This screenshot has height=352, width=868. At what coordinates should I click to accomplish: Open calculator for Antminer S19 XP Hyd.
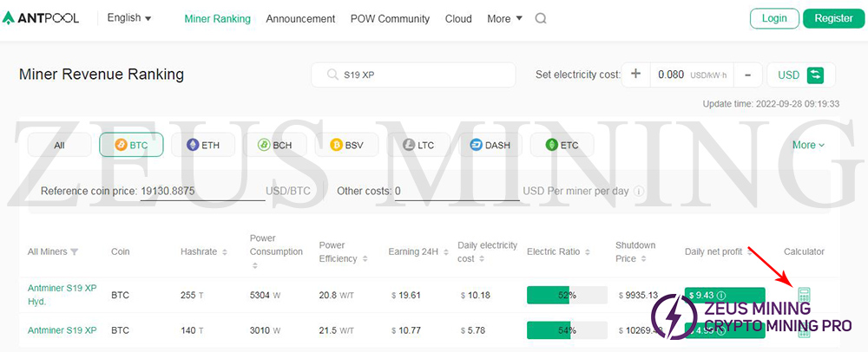804,296
